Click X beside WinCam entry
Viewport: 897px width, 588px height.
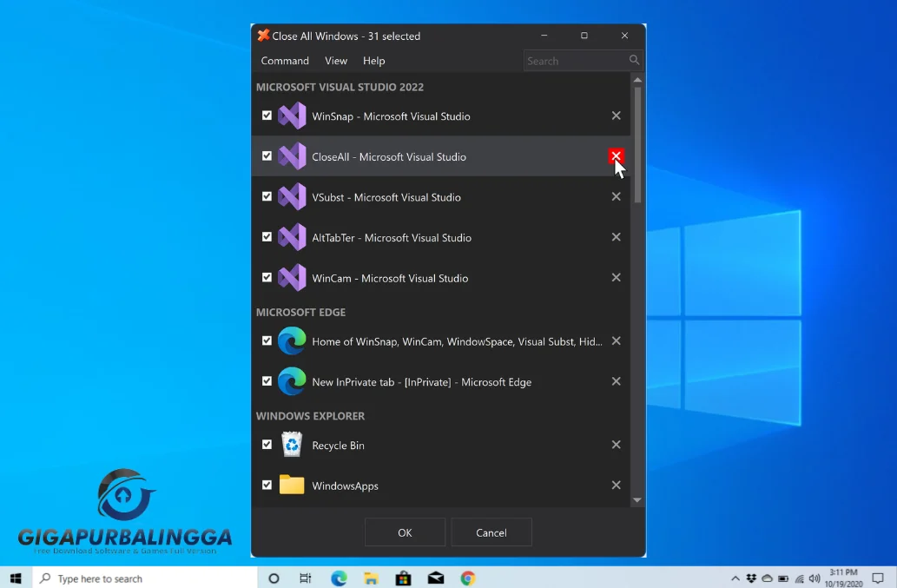click(617, 277)
